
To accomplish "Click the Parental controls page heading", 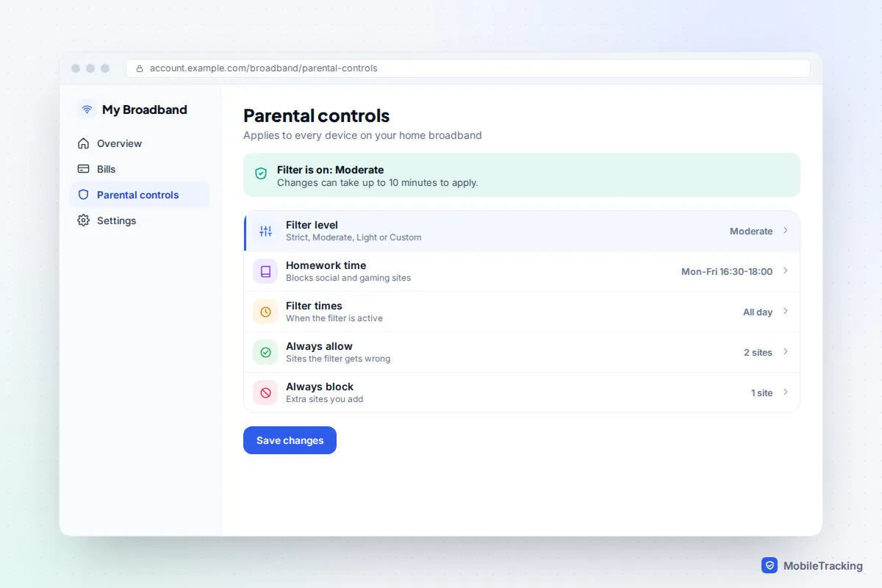I will 317,116.
